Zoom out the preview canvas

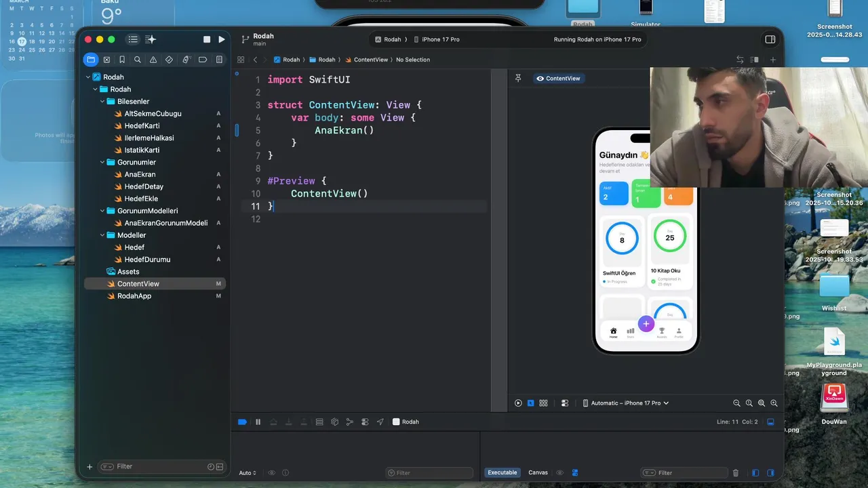737,403
